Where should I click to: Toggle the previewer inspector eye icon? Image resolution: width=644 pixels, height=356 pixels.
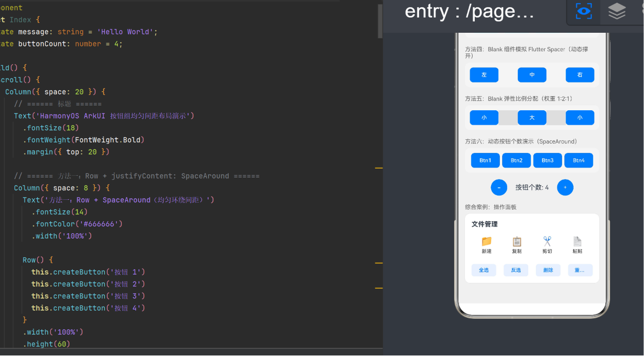pos(583,11)
